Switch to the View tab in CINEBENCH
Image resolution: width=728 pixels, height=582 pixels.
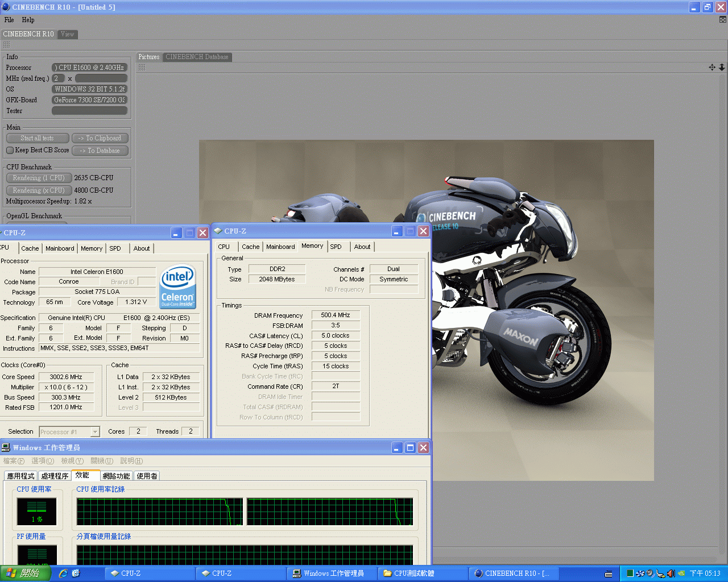click(68, 34)
